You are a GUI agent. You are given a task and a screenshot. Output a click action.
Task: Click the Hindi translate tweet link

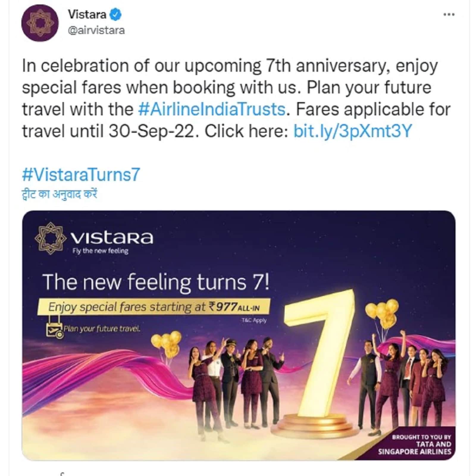pos(59,194)
